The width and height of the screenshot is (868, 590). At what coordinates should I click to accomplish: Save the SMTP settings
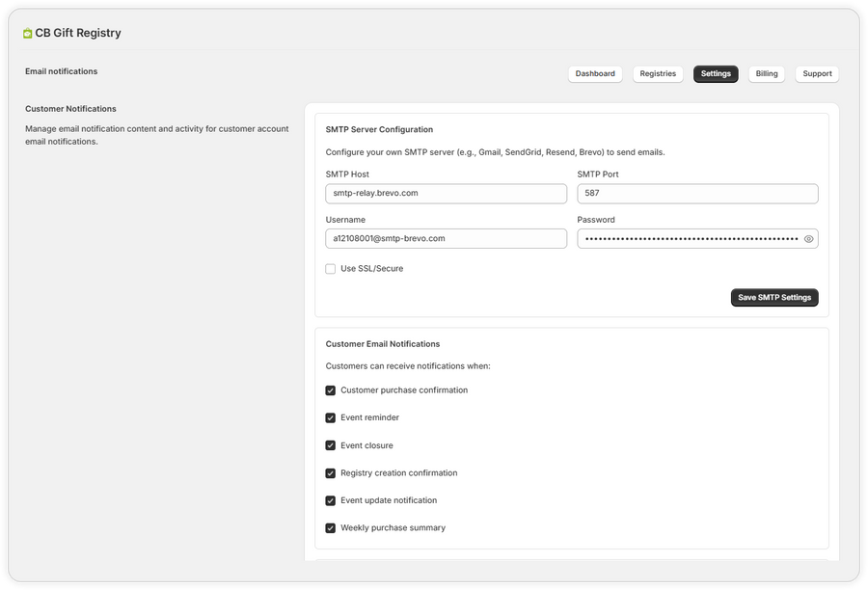click(x=774, y=298)
